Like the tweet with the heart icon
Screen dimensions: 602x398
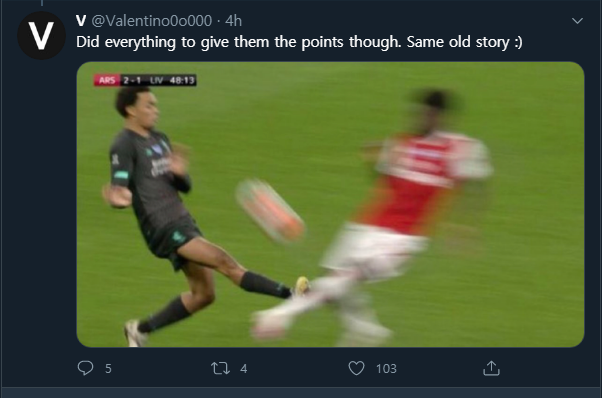coord(356,368)
